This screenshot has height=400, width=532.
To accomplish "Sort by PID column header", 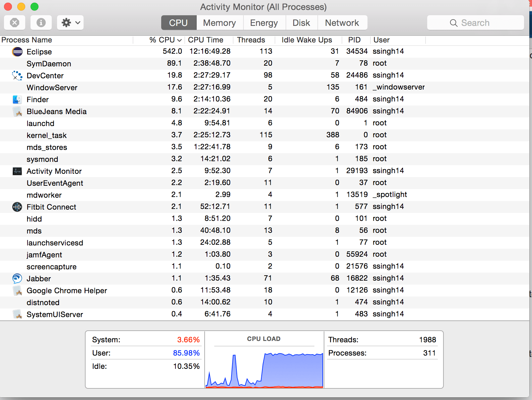I will (x=356, y=40).
